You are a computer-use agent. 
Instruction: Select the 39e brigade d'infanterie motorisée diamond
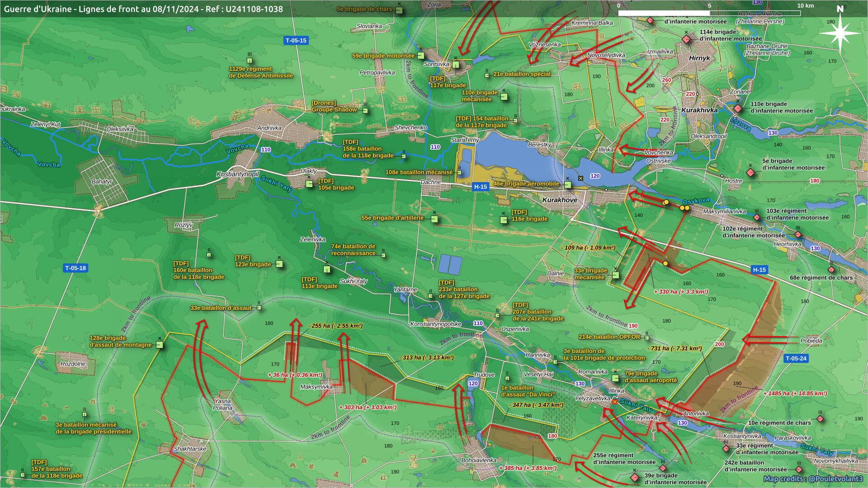point(635,477)
